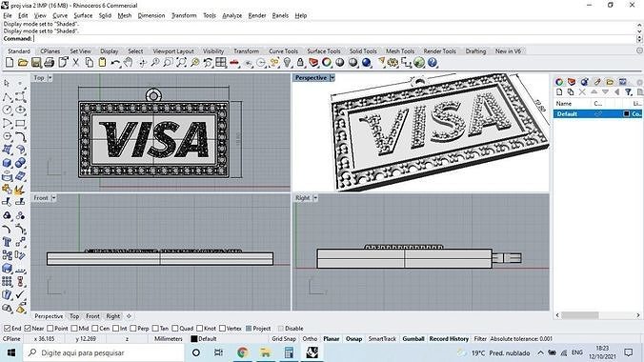Toggle Record History in status bar
Image resolution: width=644 pixels, height=362 pixels.
point(449,339)
